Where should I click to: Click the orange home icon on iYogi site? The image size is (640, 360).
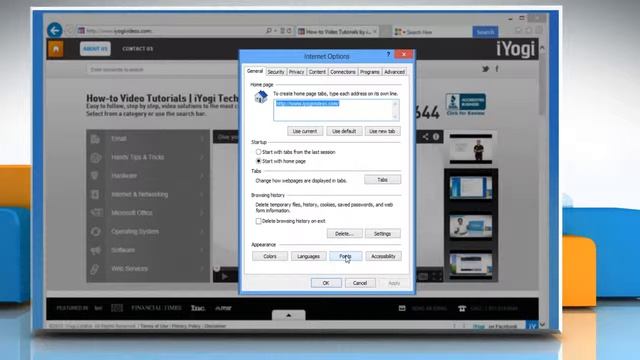pos(56,49)
